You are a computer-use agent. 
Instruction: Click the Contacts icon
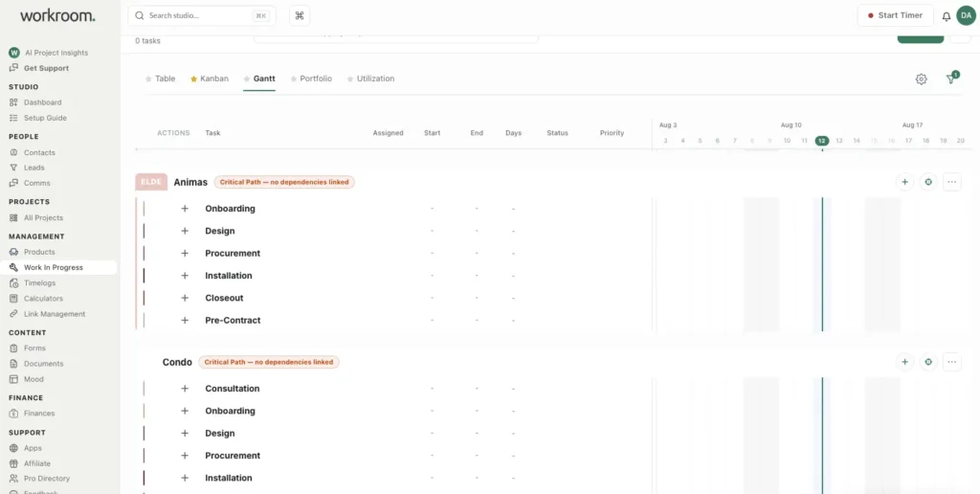[13, 152]
